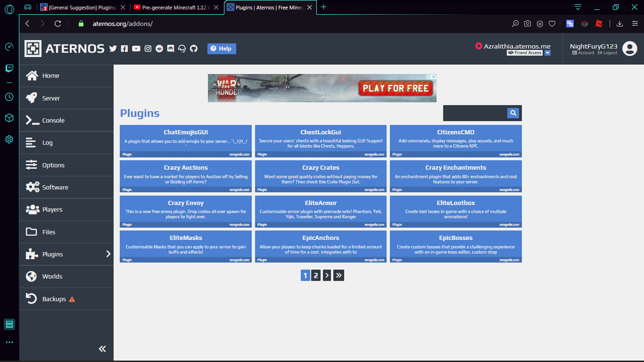This screenshot has width=644, height=362.
Task: Open GX Control in Opera sidebar
Action: click(9, 47)
